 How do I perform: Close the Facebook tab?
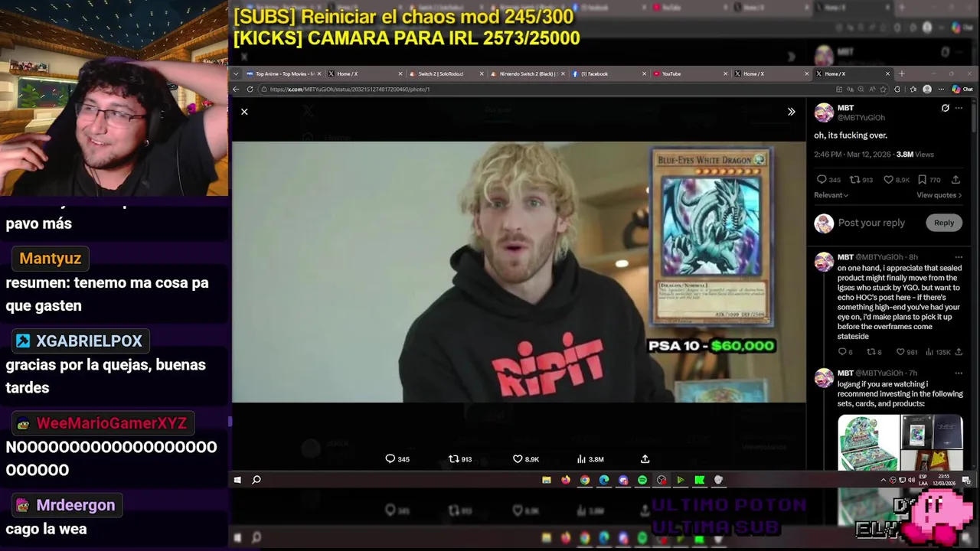(x=643, y=73)
